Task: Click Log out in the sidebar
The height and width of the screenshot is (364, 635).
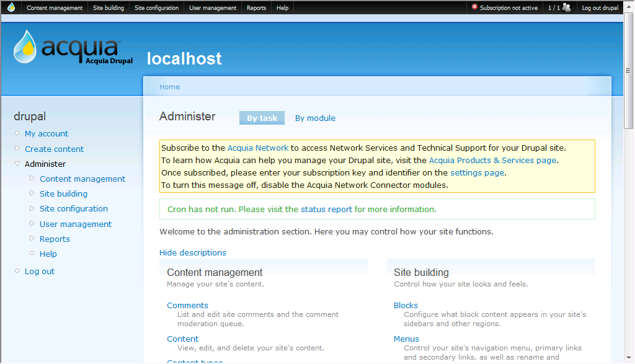Action: tap(40, 271)
